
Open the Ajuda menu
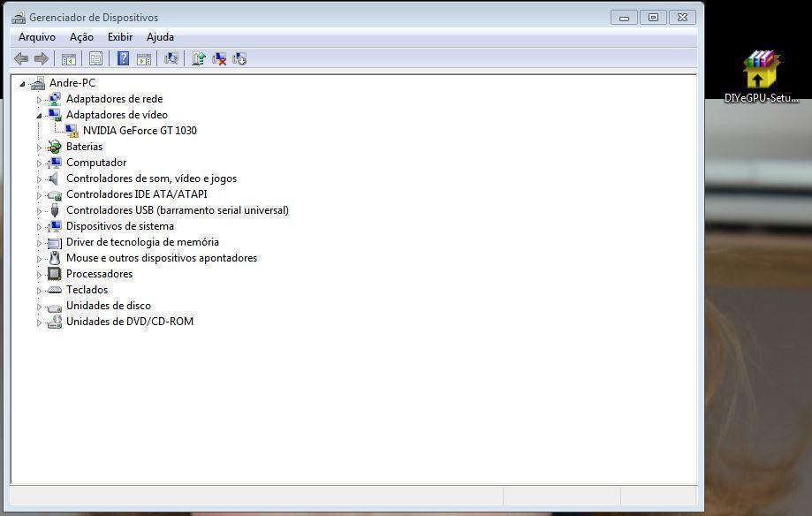tap(160, 37)
